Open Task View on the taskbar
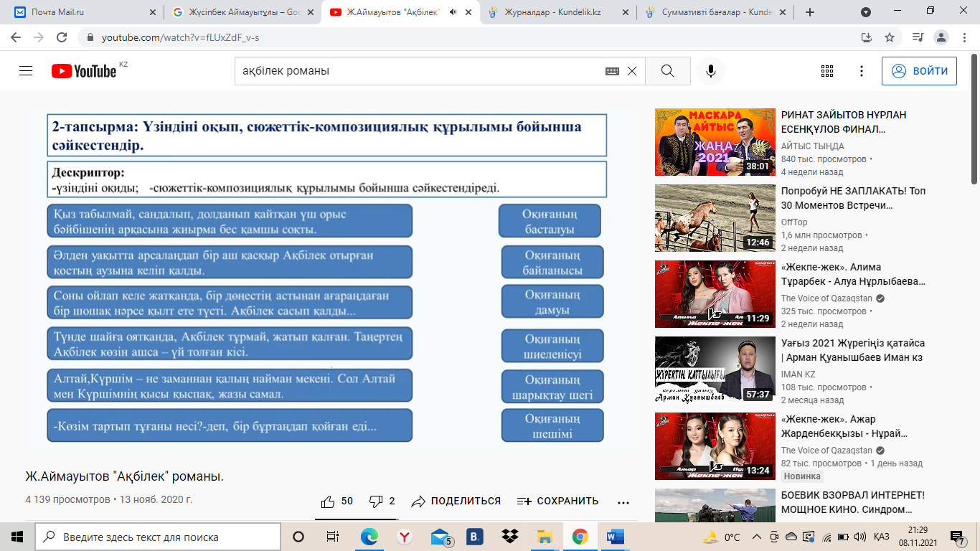This screenshot has height=551, width=980. (332, 537)
